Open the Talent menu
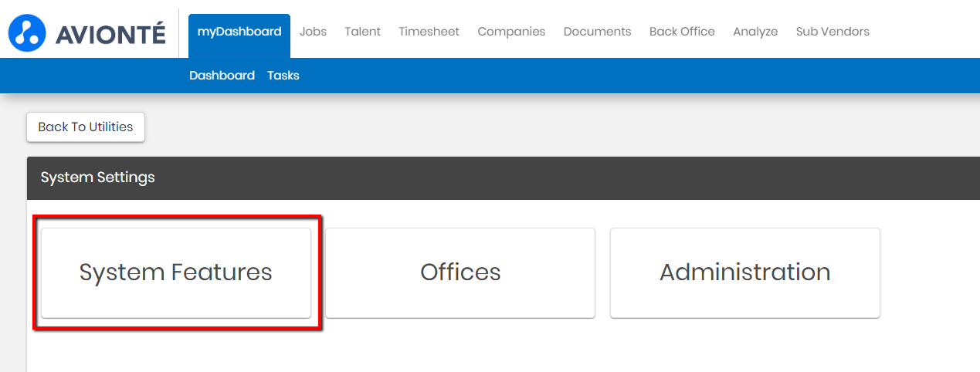This screenshot has width=980, height=372. [362, 32]
